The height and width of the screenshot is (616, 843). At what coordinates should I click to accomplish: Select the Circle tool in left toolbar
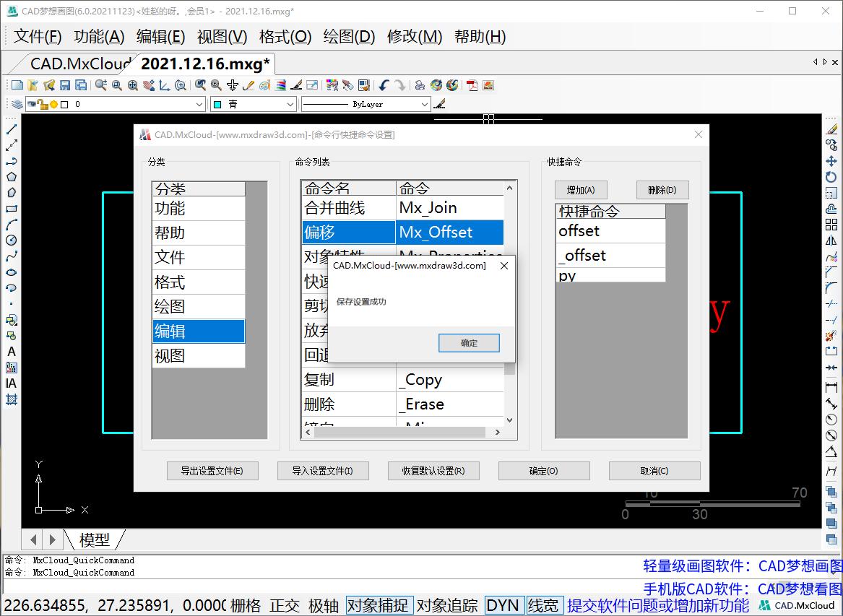tap(12, 240)
